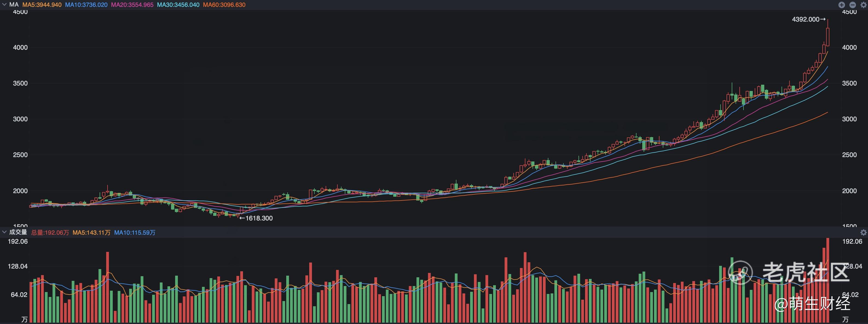Screen dimensions: 868x324
Task: Click the volume MA10 115.59万 label
Action: pos(135,232)
